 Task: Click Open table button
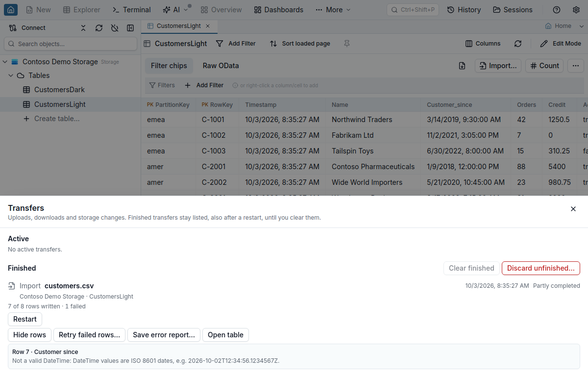pos(225,335)
